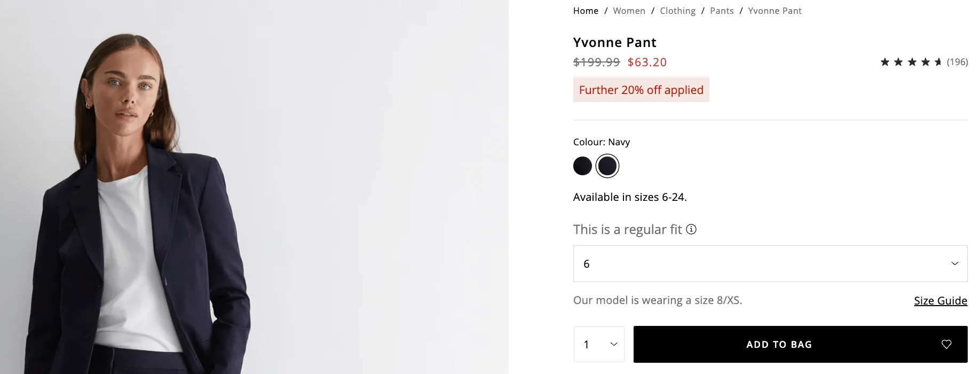This screenshot has width=980, height=374.
Task: Navigate to the Clothing breadcrumb
Action: pos(677,11)
